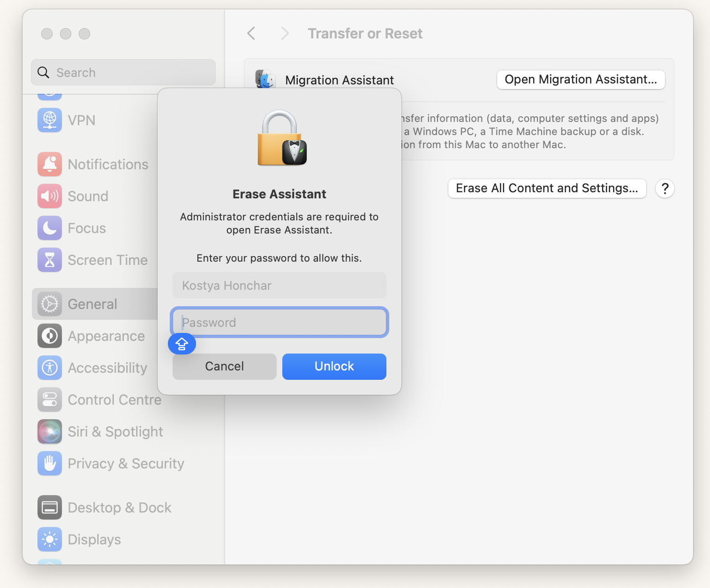Select Desktop & Dock in the sidebar
Screen dimensions: 710x588
(x=120, y=507)
